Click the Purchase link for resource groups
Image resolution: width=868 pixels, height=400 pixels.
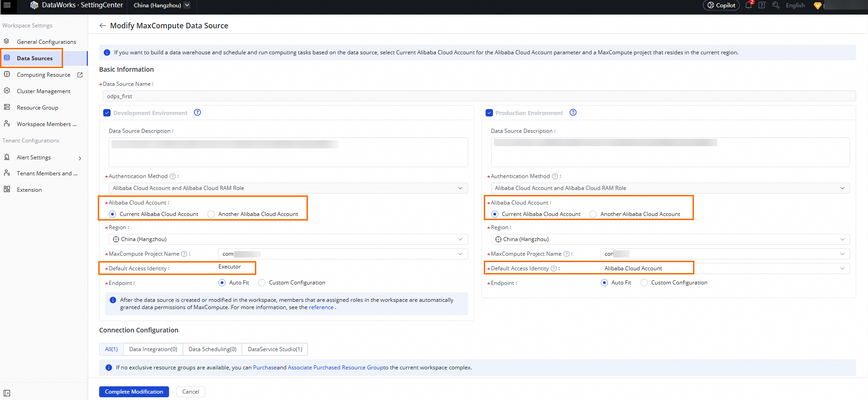[265, 368]
